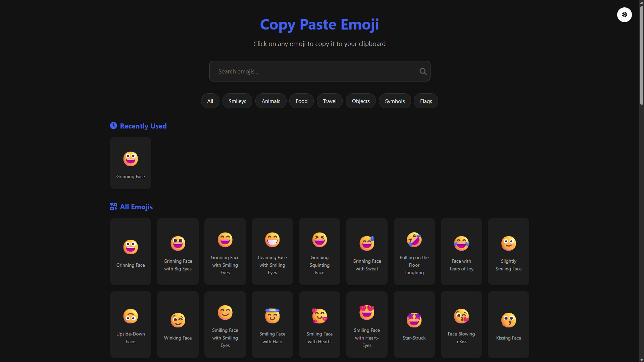Copy the Face with Tears of Joy emoji
Image resolution: width=644 pixels, height=362 pixels.
pos(461,252)
